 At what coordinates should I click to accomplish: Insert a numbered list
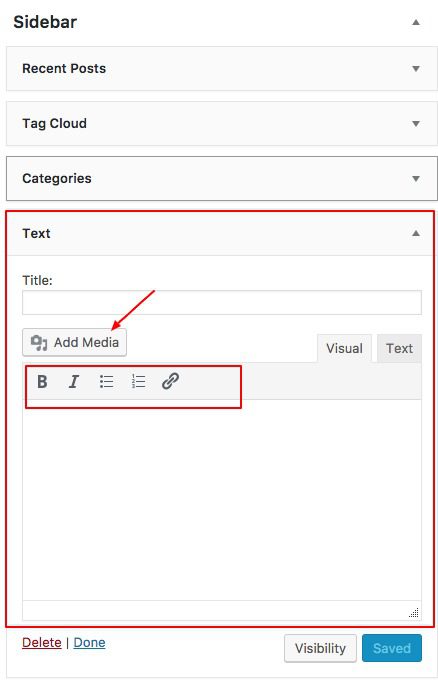[x=139, y=382]
